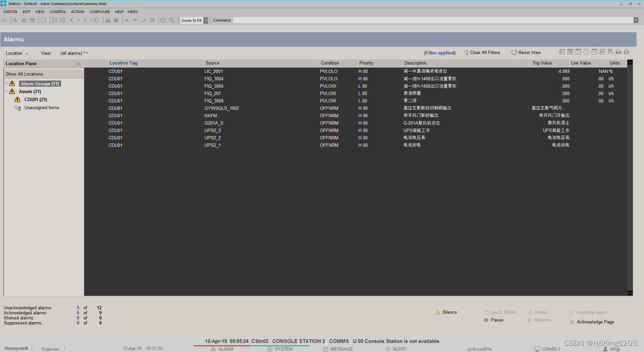Click the cancel X toolbar icon
The width and height of the screenshot is (644, 352).
(152, 20)
